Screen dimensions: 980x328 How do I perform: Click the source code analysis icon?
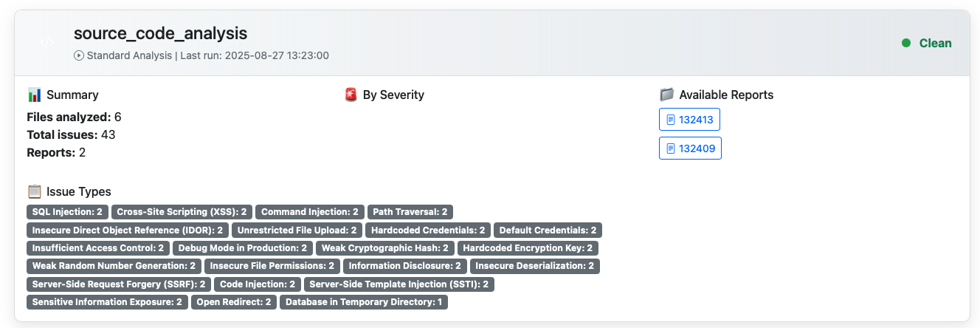point(46,43)
